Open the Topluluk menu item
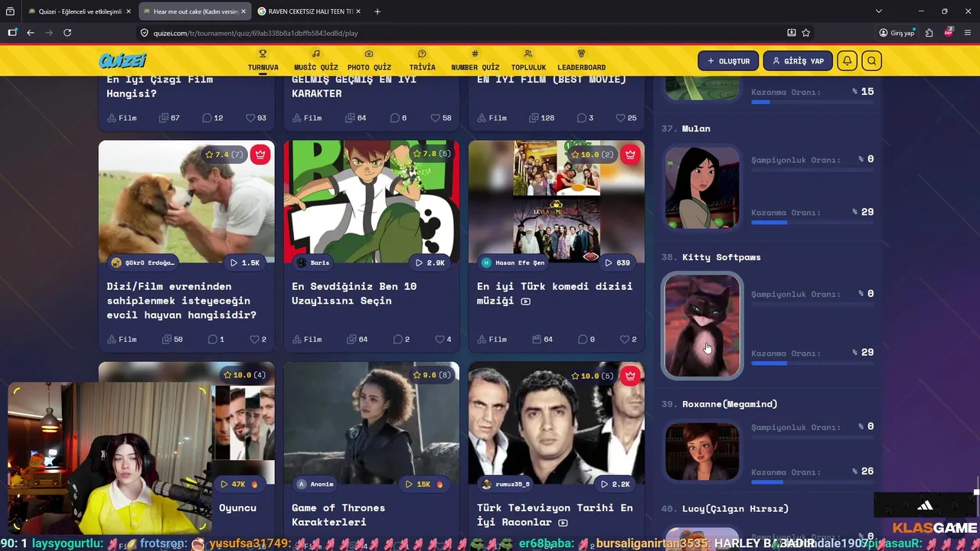The width and height of the screenshot is (980, 551). (x=528, y=60)
